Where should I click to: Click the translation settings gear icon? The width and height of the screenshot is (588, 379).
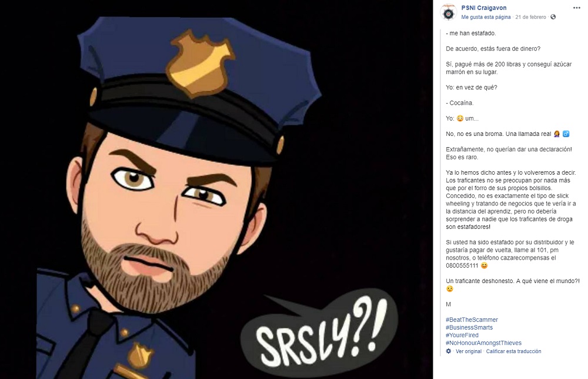pos(449,351)
